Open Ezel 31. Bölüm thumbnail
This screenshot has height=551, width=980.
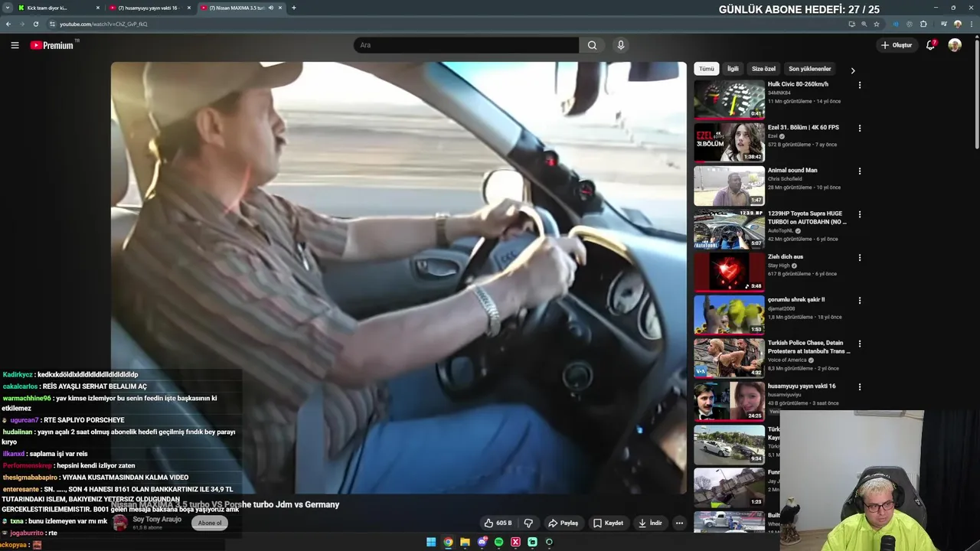click(729, 142)
